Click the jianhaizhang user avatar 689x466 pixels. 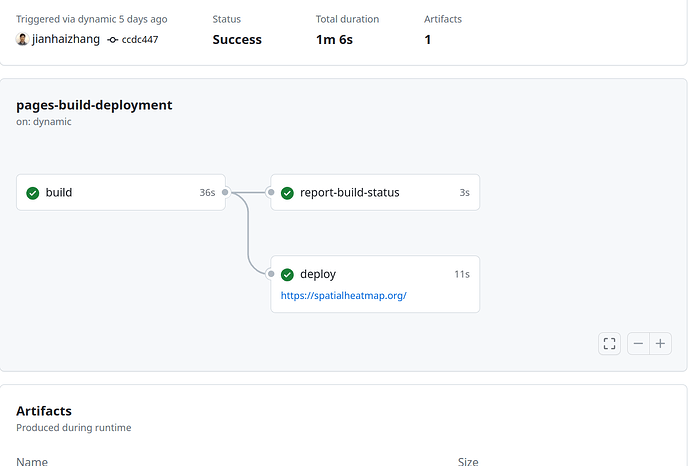coord(22,40)
